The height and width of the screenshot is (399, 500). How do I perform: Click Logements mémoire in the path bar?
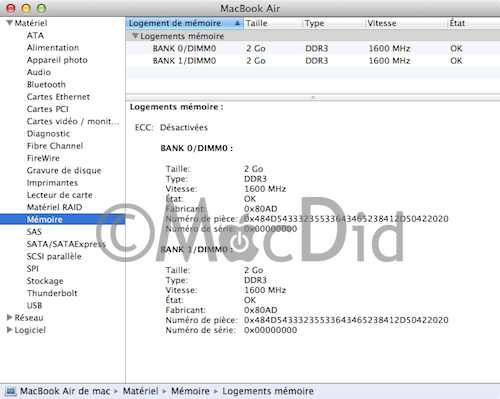coord(268,391)
